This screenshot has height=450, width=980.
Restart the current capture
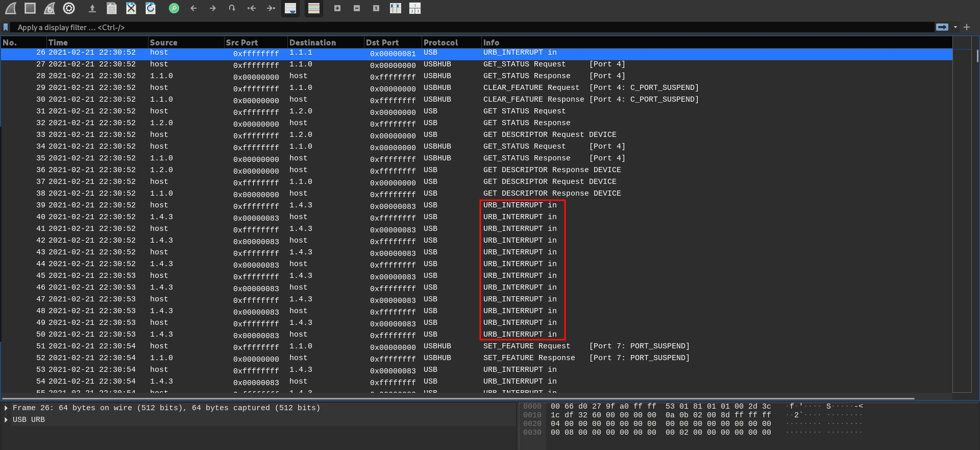50,8
